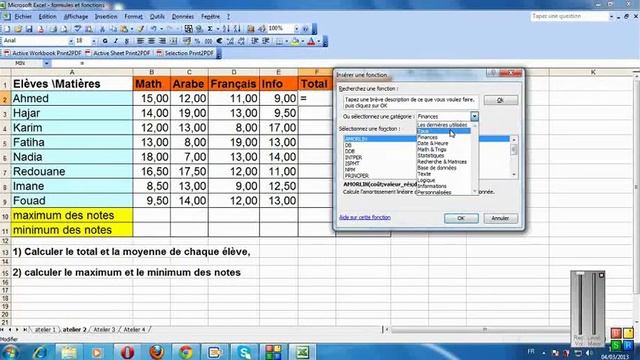Screen dimensions: 640x360
Task: Click the Copy toolbar icon
Action: click(113, 29)
